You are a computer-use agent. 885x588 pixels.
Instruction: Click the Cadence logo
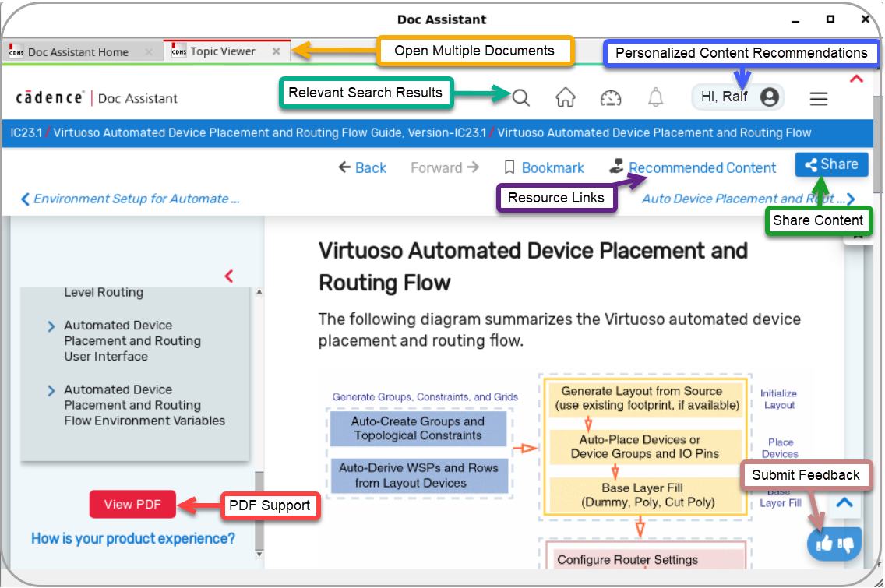[x=50, y=97]
